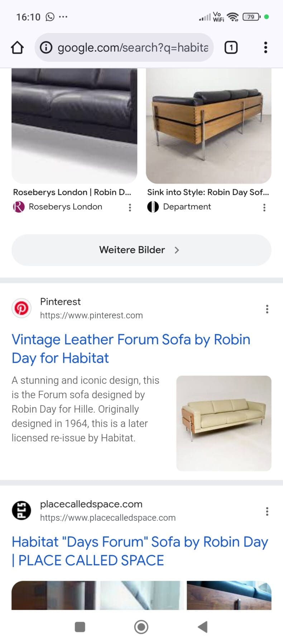Open cream leather sofa thumbnail from Pinterest
Image resolution: width=283 pixels, height=644 pixels.
tap(224, 423)
